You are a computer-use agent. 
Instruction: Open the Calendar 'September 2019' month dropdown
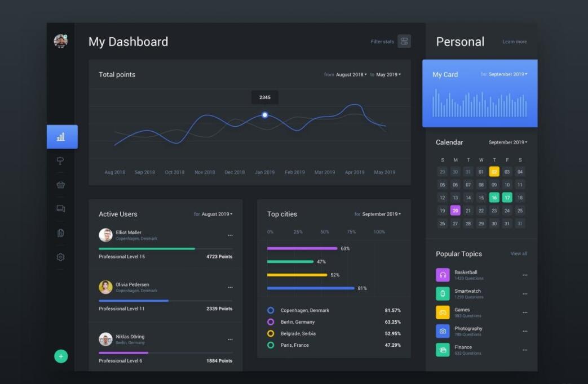[x=507, y=142]
